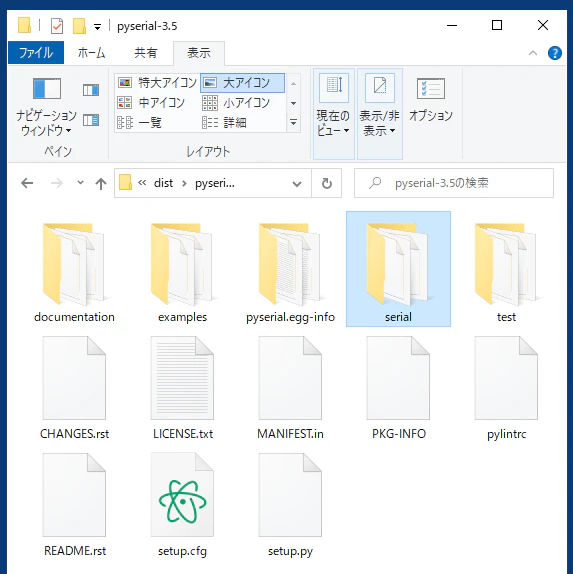Refresh the folder view
This screenshot has height=574, width=573.
[x=327, y=183]
